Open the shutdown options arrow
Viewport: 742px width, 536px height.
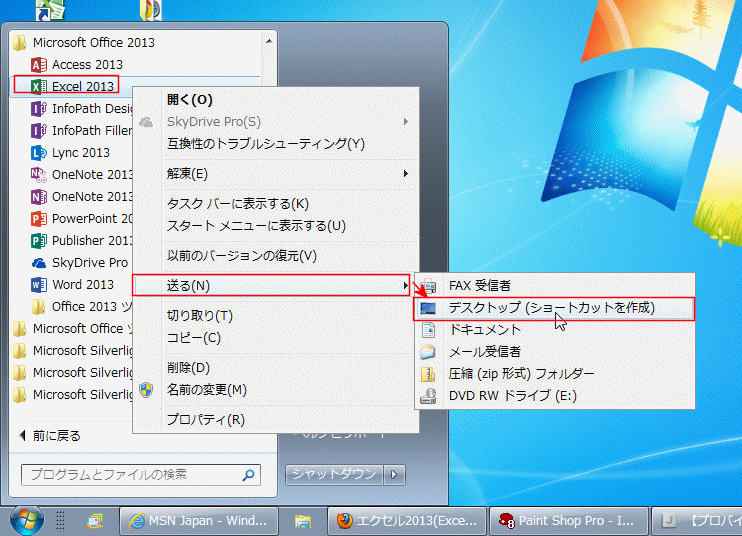coord(394,474)
